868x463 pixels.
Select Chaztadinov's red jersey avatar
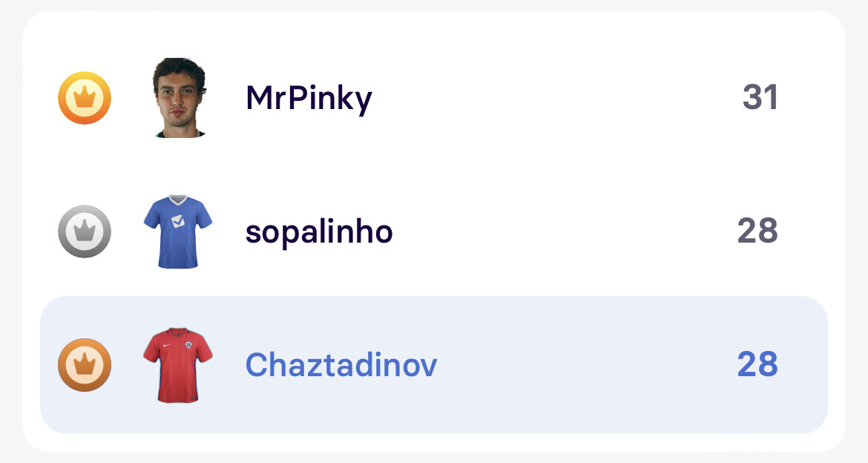pyautogui.click(x=178, y=365)
